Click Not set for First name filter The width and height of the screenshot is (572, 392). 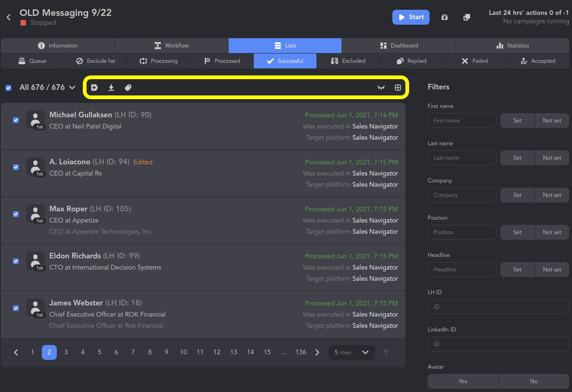pos(552,121)
